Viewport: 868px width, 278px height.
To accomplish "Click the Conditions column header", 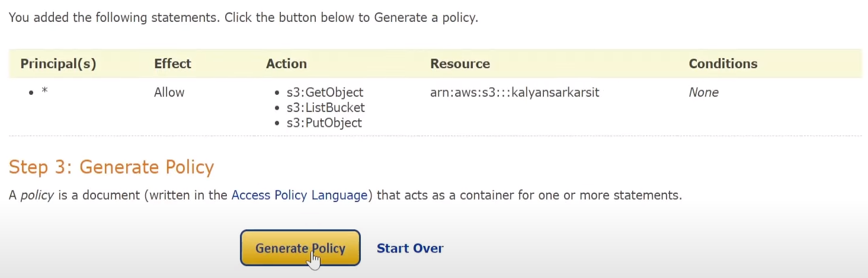I will pos(723,63).
